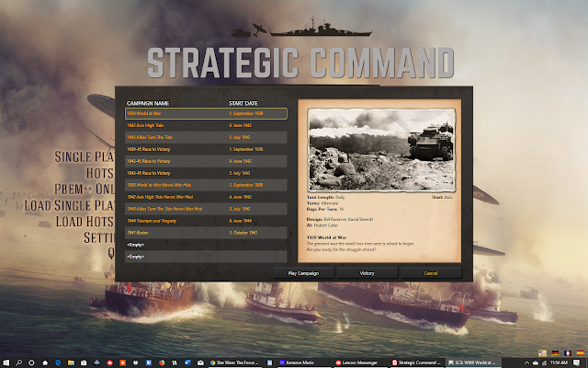Select the 1942 Axis High Tide campaign row

(206, 125)
